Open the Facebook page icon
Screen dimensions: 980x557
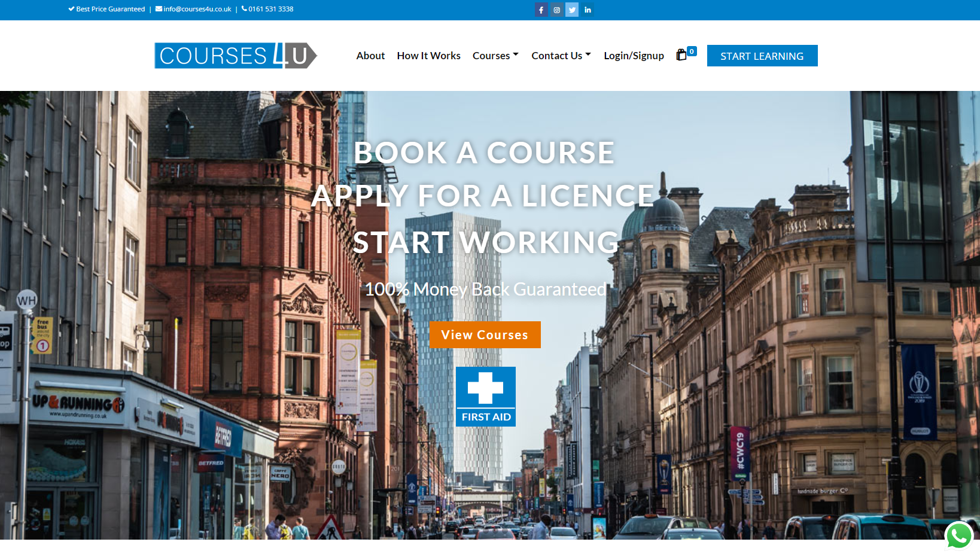click(x=541, y=10)
